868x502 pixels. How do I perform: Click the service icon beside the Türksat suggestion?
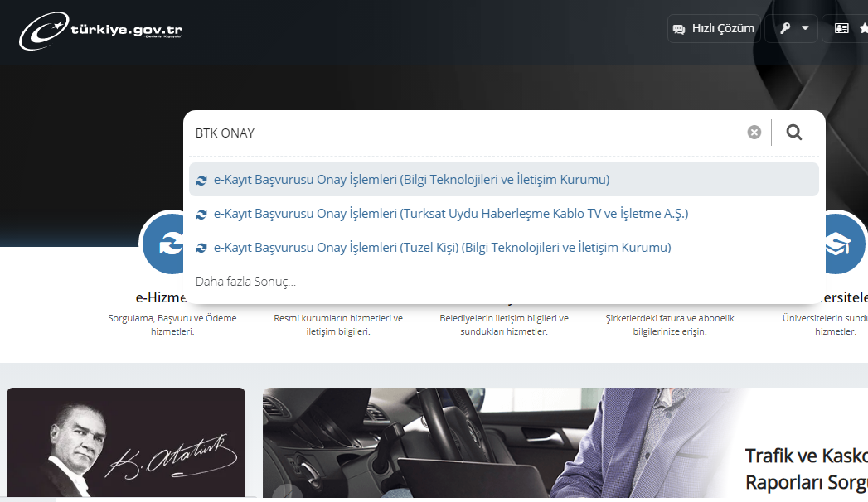[x=201, y=215]
